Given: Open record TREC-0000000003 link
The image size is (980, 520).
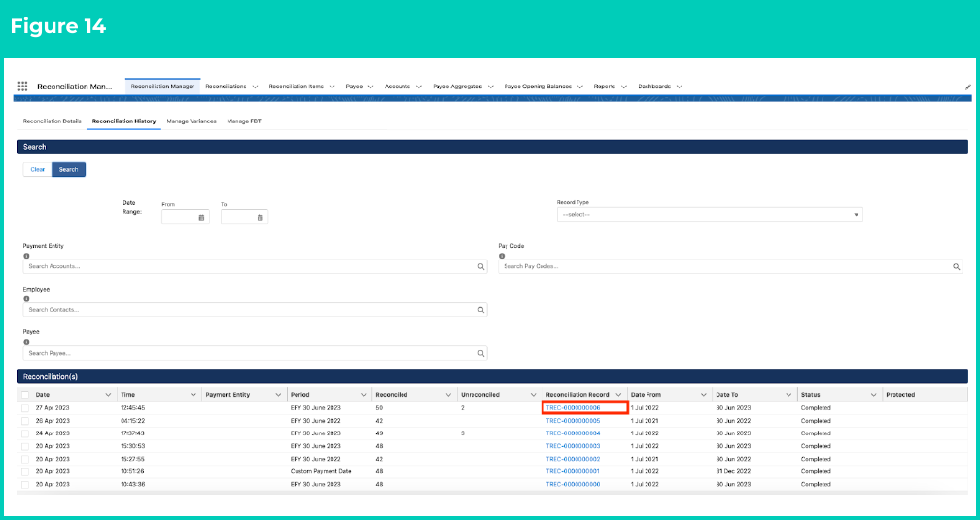Looking at the screenshot, I should pyautogui.click(x=573, y=447).
